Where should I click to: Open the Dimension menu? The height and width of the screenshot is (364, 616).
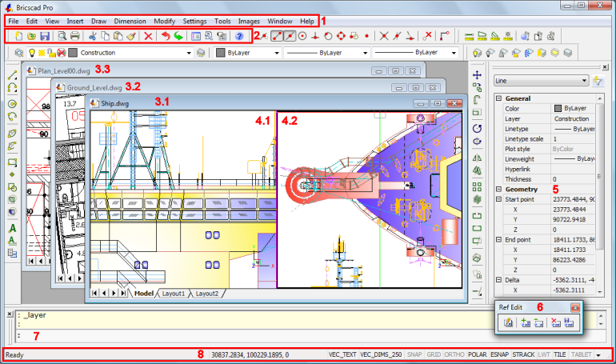point(130,22)
